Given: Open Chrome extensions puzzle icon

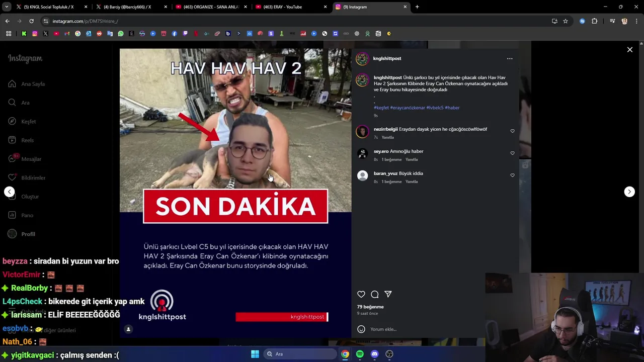Looking at the screenshot, I should (595, 21).
